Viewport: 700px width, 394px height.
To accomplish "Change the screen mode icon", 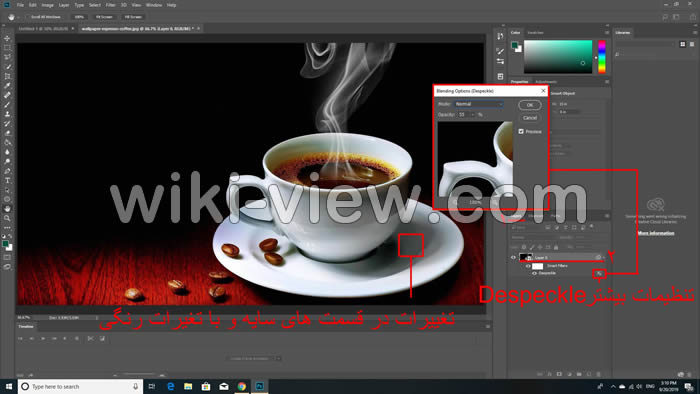I will 7,267.
